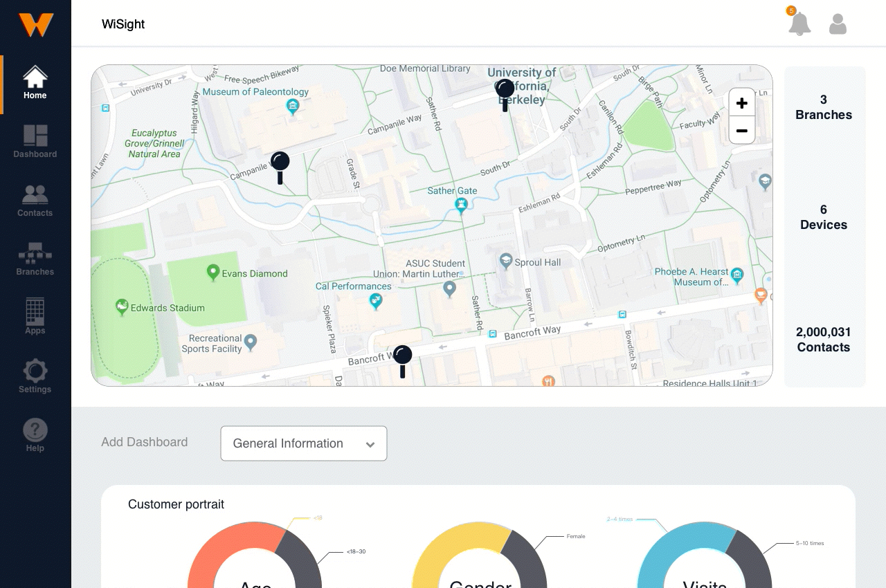
Task: Open Help from the sidebar
Action: pos(35,436)
